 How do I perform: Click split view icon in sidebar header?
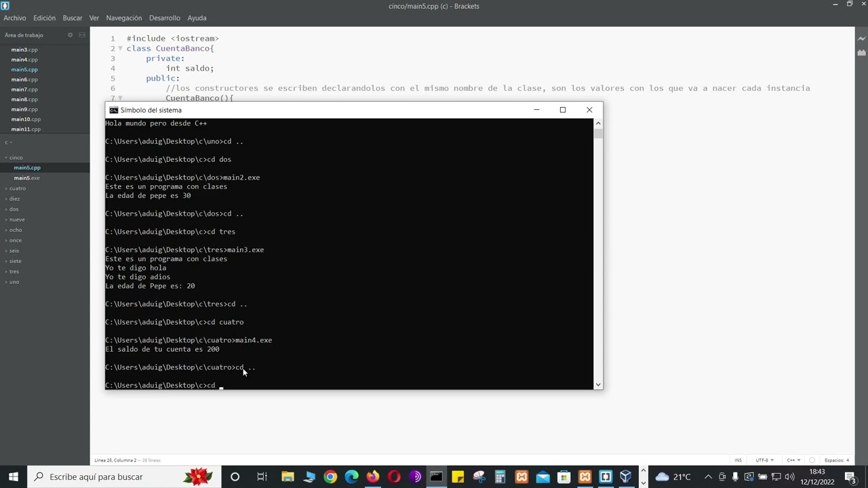82,35
